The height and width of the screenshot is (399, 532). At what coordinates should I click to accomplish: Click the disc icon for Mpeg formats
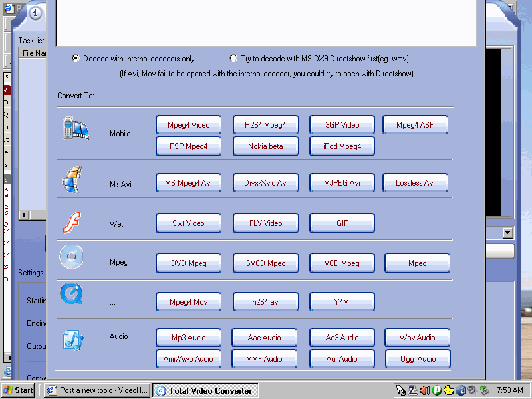point(71,257)
